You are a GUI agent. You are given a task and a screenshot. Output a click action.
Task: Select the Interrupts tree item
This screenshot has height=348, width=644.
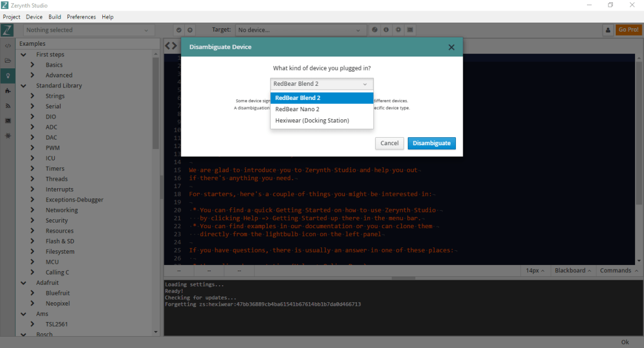click(59, 189)
